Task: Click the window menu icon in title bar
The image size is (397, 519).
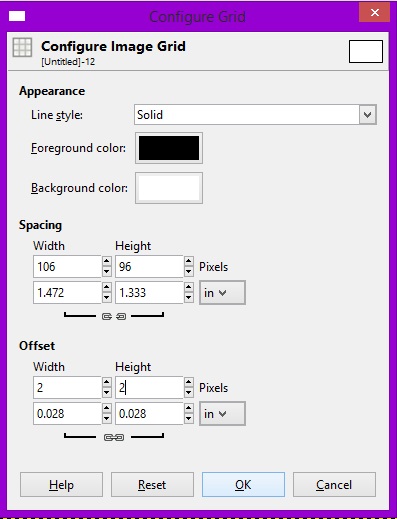Action: coord(17,16)
